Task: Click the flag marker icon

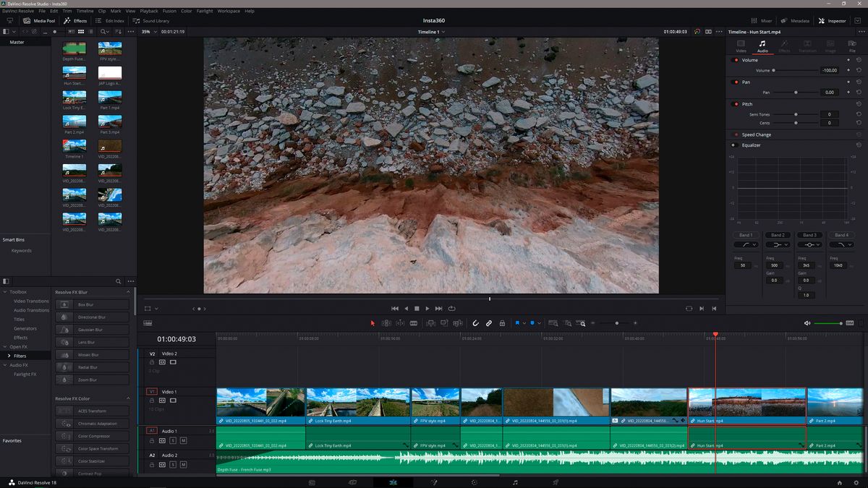Action: [517, 323]
